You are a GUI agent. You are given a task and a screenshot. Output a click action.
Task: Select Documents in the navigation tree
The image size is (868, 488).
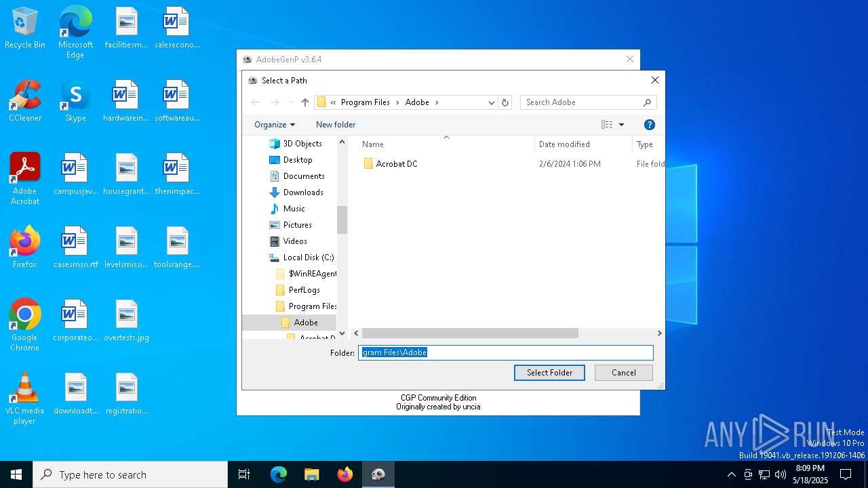tap(297, 176)
